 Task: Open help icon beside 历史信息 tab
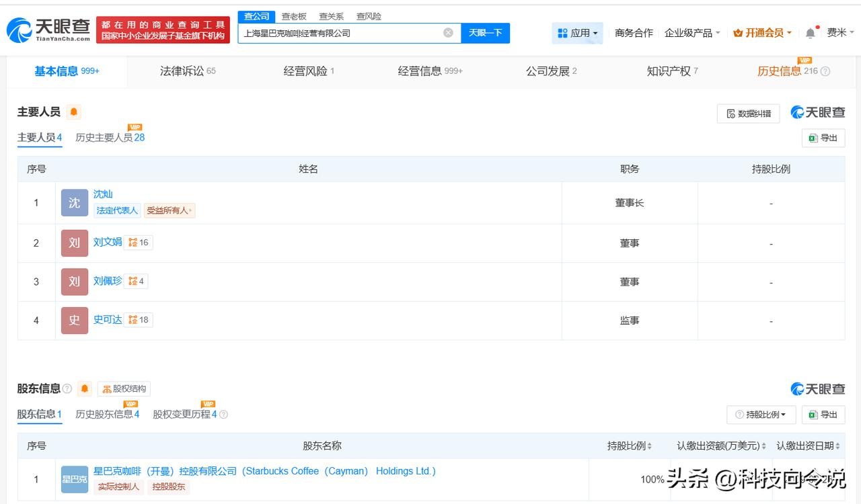tap(825, 71)
